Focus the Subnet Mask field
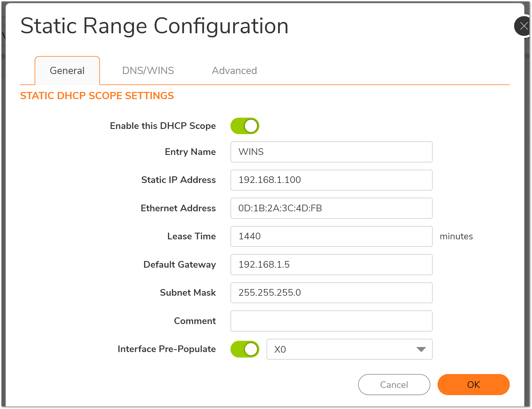Screen dimensions: 532x409 click(331, 293)
